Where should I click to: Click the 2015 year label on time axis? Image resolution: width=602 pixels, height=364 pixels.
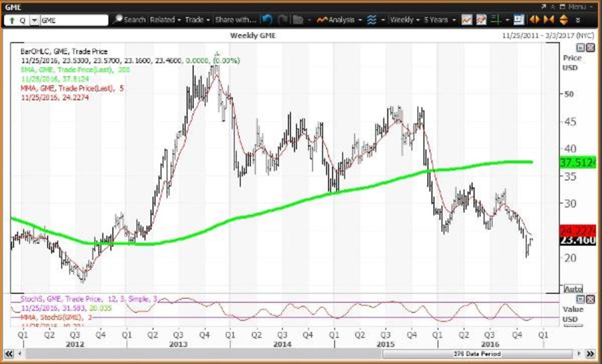(385, 344)
